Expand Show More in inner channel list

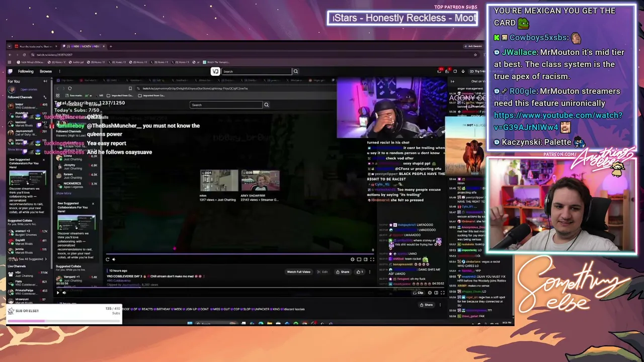point(63,193)
